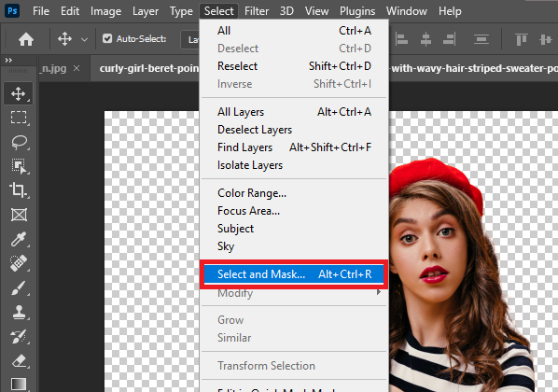
Task: Click Align left edges icon
Action: (x=402, y=39)
